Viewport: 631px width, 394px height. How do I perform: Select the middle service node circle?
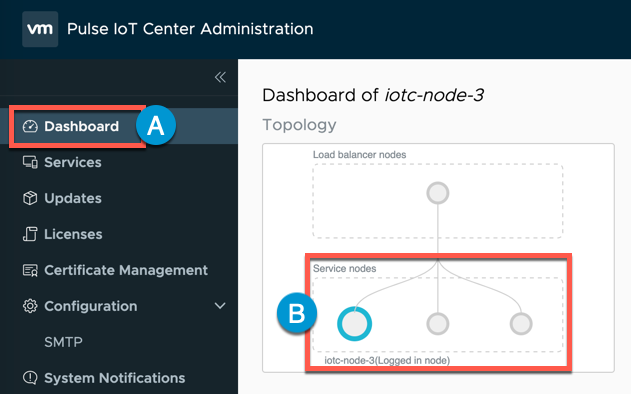pos(437,324)
